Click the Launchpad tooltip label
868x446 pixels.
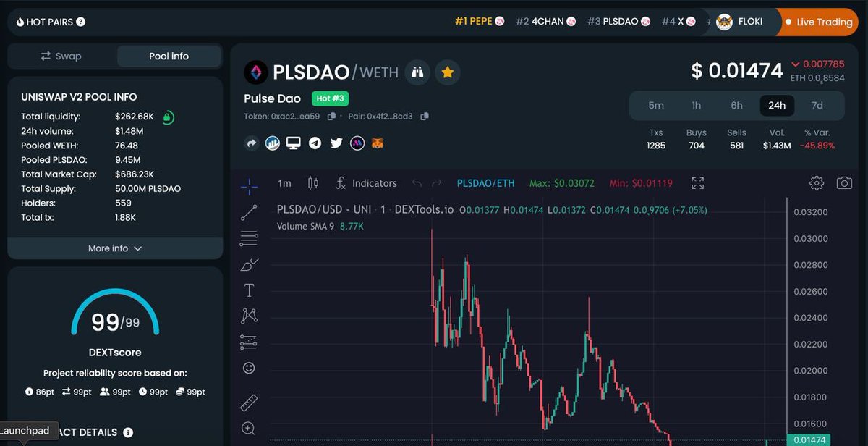[x=25, y=431]
